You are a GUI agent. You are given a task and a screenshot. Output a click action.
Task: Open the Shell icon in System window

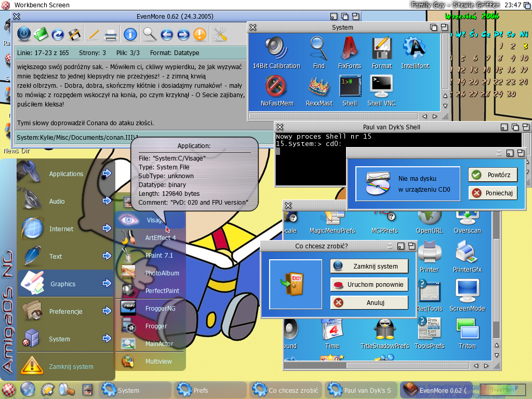350,90
